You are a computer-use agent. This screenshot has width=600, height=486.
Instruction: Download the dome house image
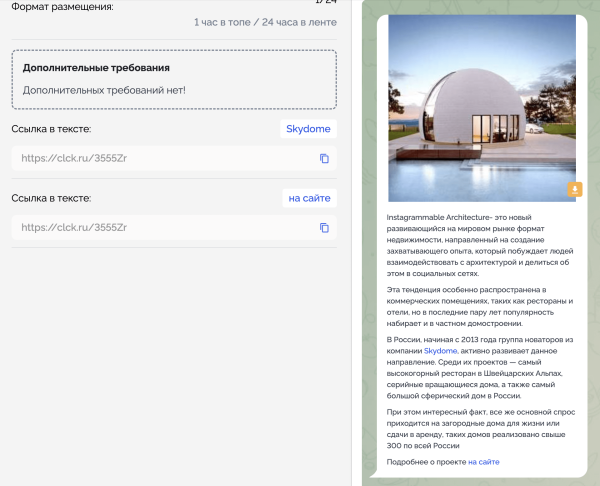pyautogui.click(x=575, y=189)
